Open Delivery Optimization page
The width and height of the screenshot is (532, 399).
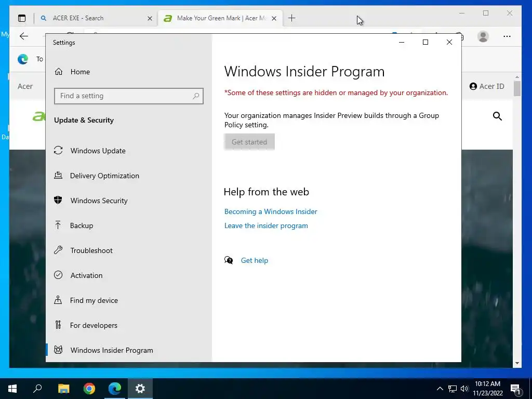[x=129, y=176]
